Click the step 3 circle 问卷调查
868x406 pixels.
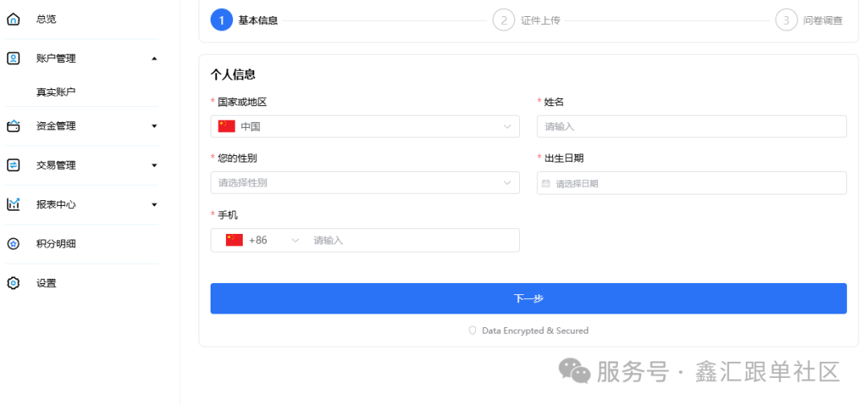[x=786, y=20]
